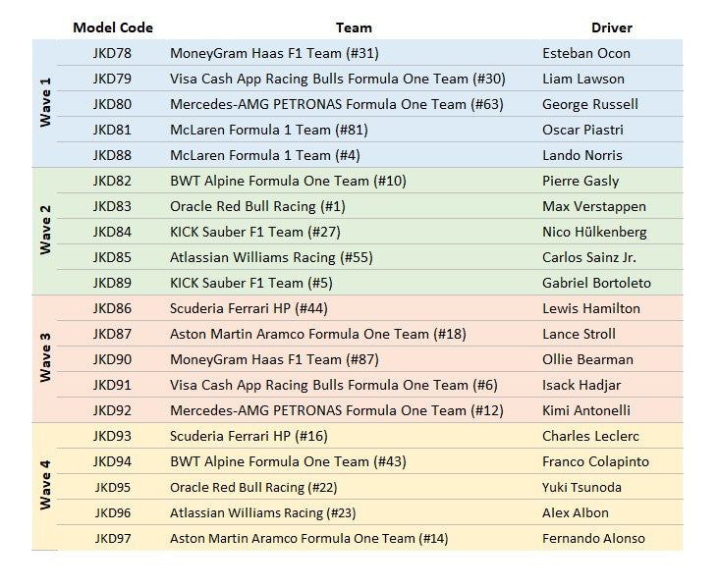719x588 pixels.
Task: Select the Wave 3 row group label
Action: tap(45, 357)
